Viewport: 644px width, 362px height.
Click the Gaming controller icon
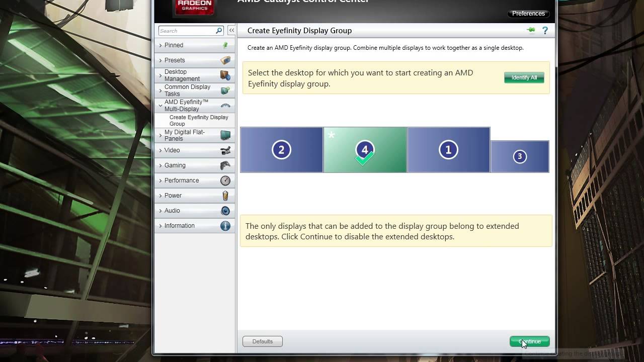tap(225, 165)
